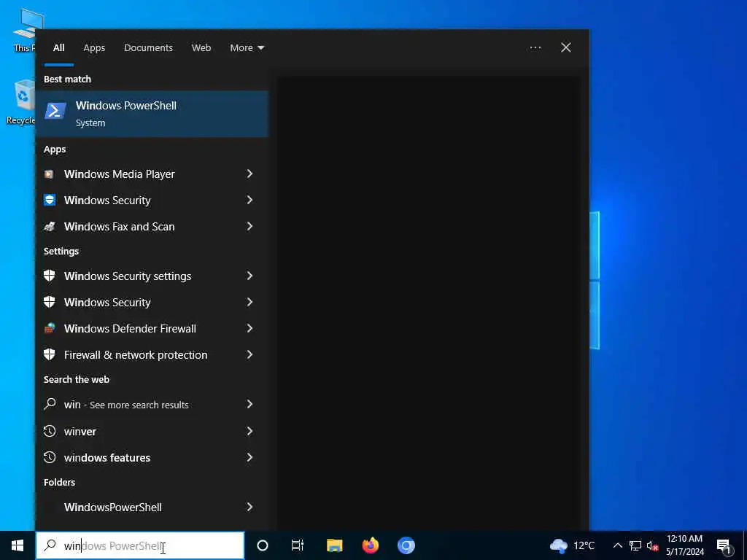The image size is (747, 560).
Task: Expand the win web search arrow
Action: [249, 404]
